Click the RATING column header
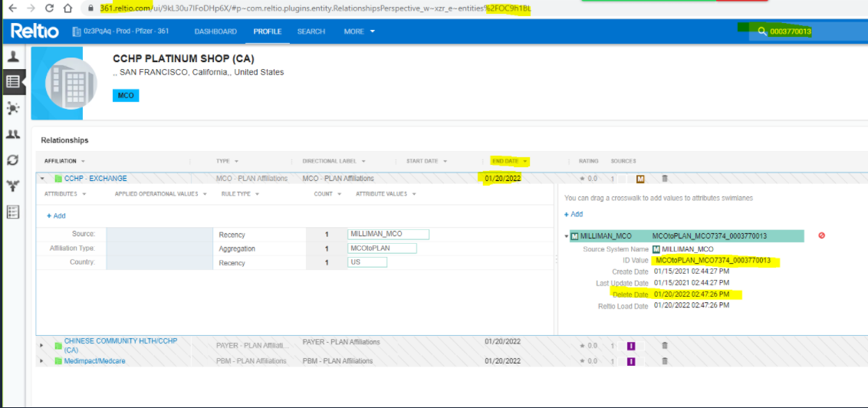The height and width of the screenshot is (408, 868). [x=588, y=161]
